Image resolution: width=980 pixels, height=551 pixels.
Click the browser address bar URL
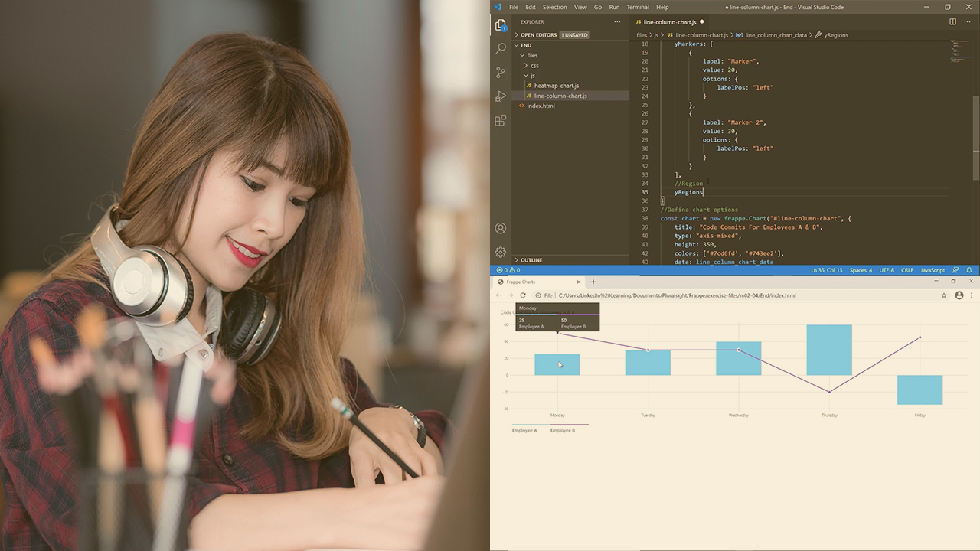[x=677, y=295]
